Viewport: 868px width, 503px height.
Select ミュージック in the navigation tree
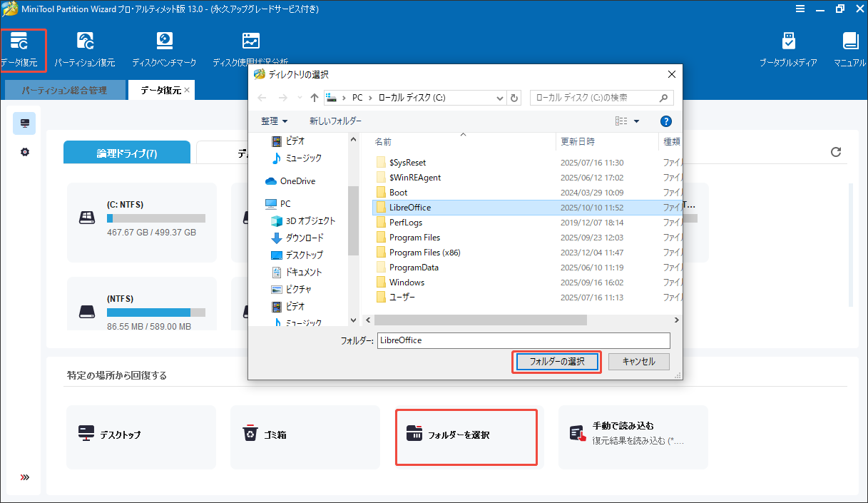coord(297,158)
